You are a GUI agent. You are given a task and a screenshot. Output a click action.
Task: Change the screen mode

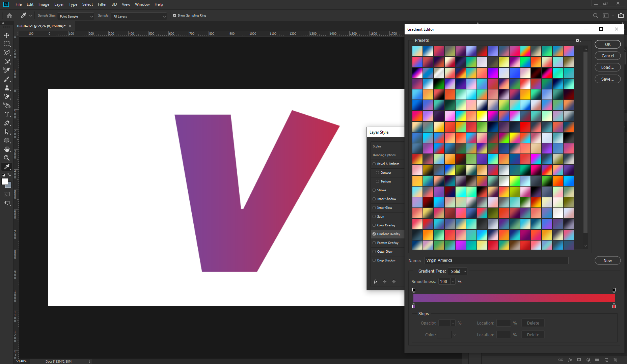(7, 203)
